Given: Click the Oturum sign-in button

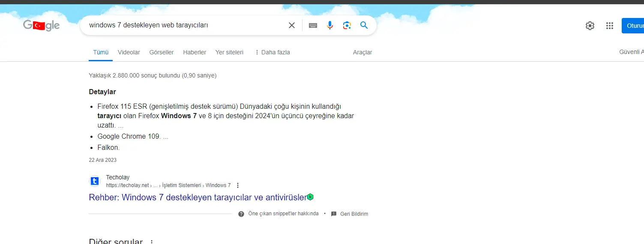Looking at the screenshot, I should [633, 26].
